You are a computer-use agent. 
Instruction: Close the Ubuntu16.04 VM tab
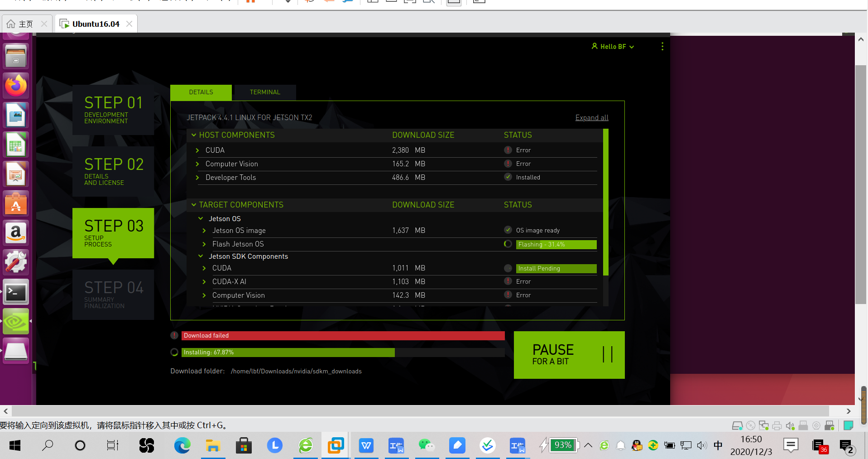129,24
